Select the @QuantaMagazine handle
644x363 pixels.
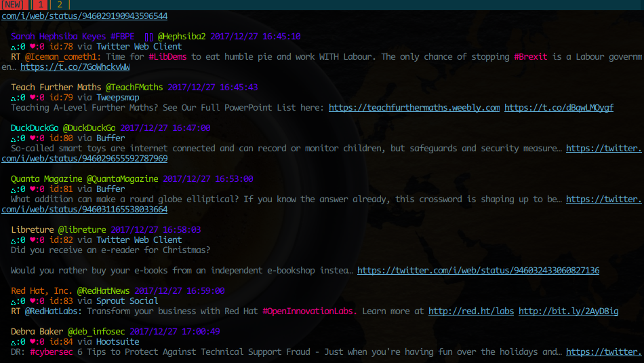click(x=121, y=179)
